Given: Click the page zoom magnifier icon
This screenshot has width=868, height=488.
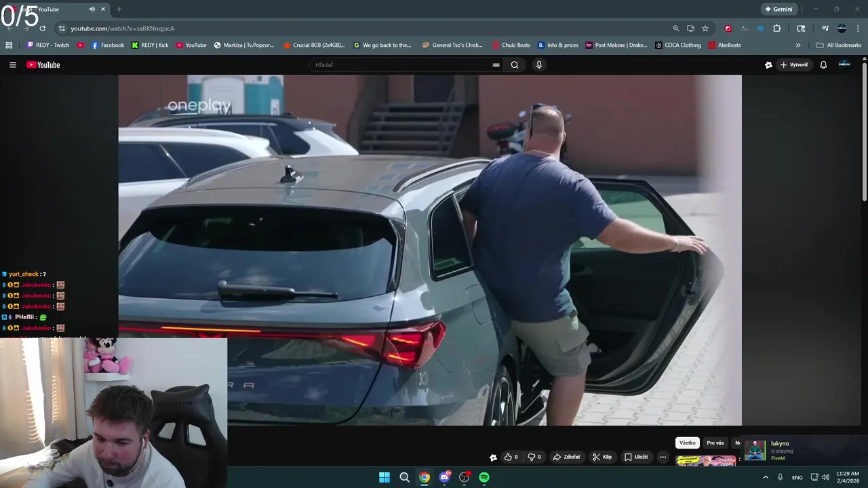Looking at the screenshot, I should click(x=676, y=28).
